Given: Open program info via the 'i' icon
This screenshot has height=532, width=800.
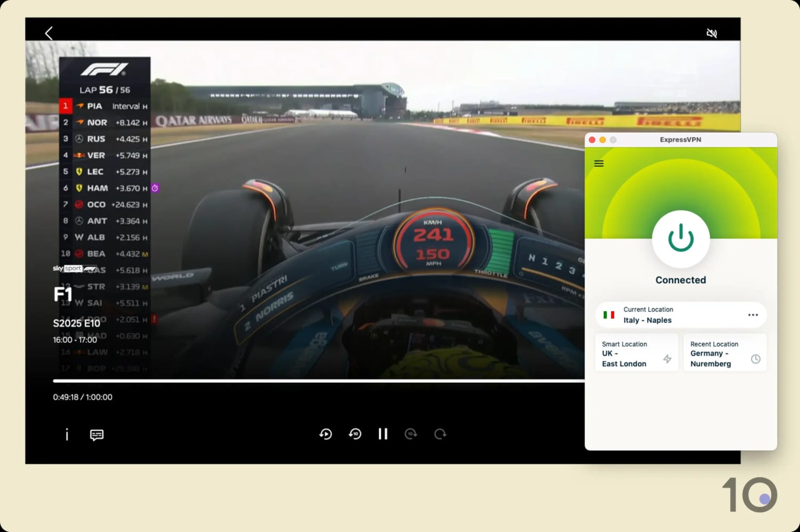Looking at the screenshot, I should pos(67,434).
